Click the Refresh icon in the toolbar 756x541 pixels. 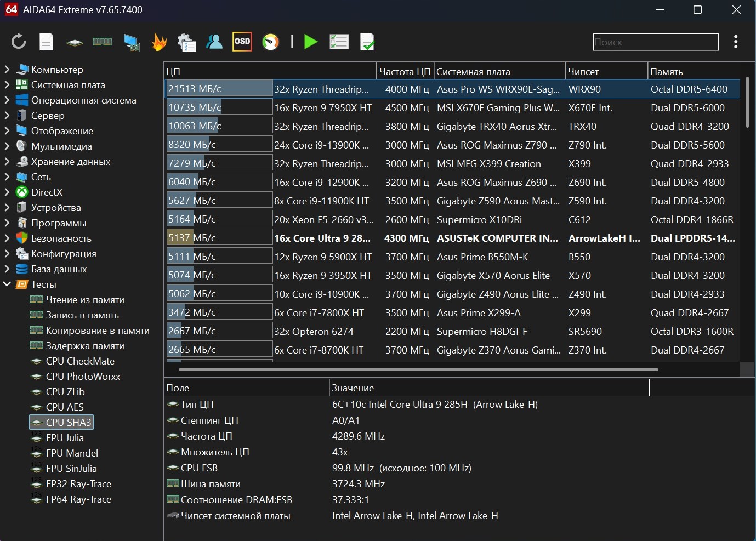[x=19, y=42]
